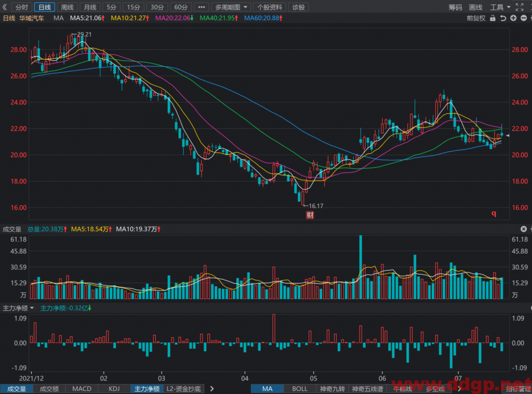Image resolution: width=532 pixels, height=394 pixels.
Task: Click 总量:20.38万 volume total
Action: [x=47, y=229]
